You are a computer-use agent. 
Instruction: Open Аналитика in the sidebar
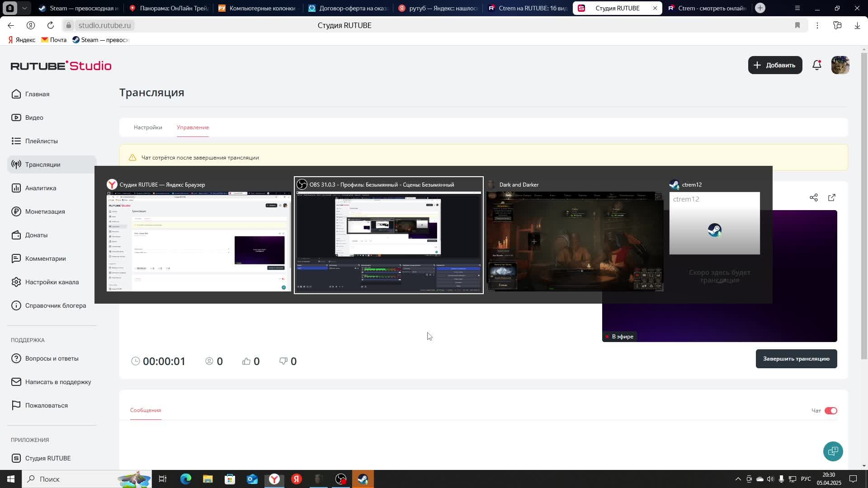tap(40, 188)
